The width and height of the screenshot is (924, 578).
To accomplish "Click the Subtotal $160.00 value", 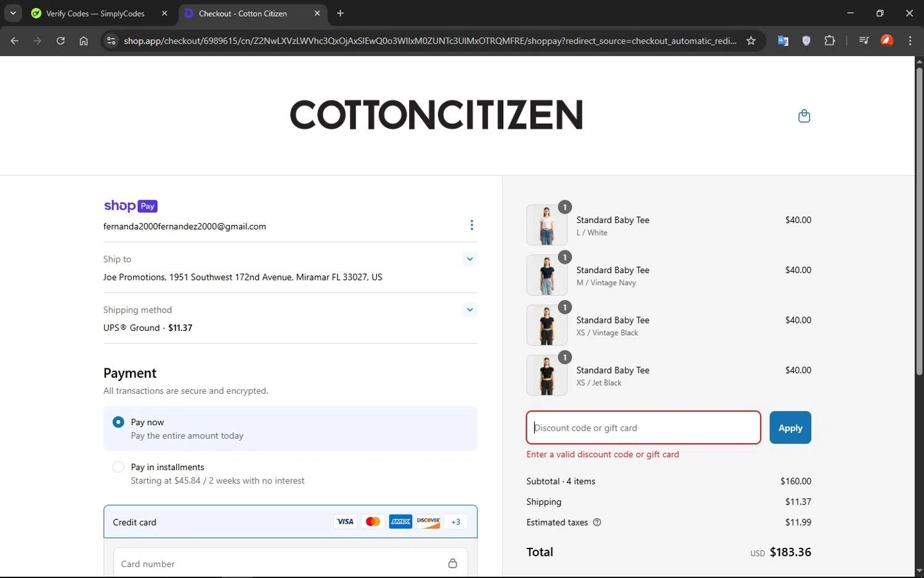I will click(x=796, y=481).
